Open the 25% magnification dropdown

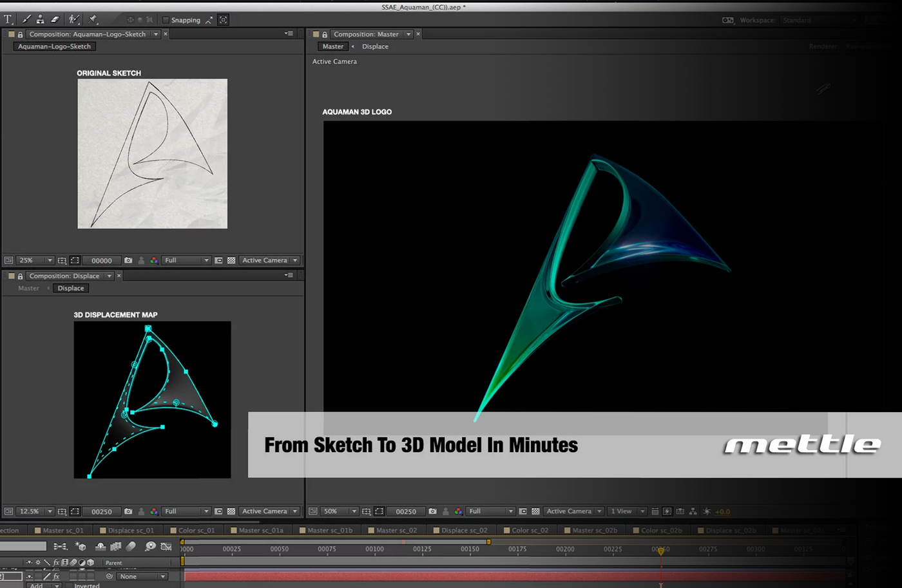click(35, 260)
